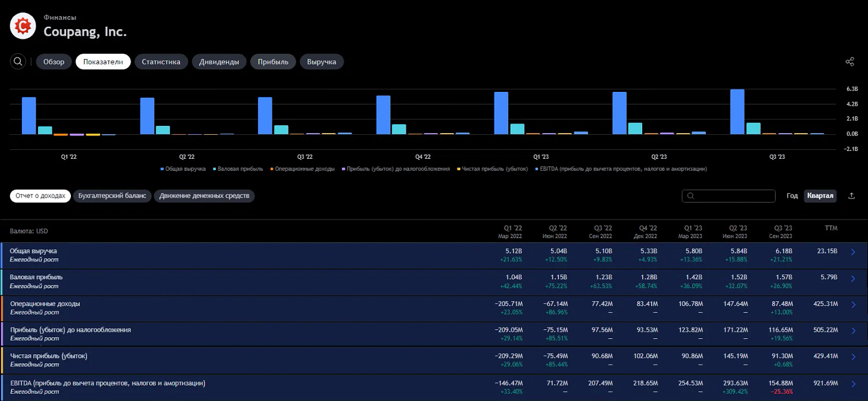Click the Валюта: USD label

click(29, 231)
